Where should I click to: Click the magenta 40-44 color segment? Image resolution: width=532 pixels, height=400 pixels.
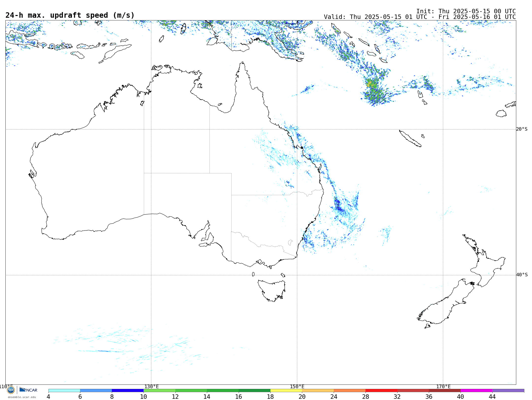(x=476, y=391)
